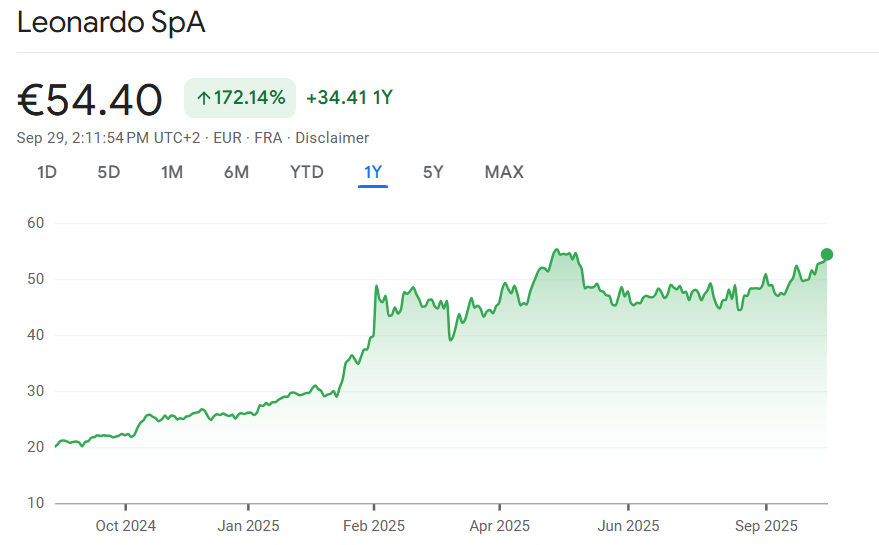Click the active 1Y tab

pos(373,172)
